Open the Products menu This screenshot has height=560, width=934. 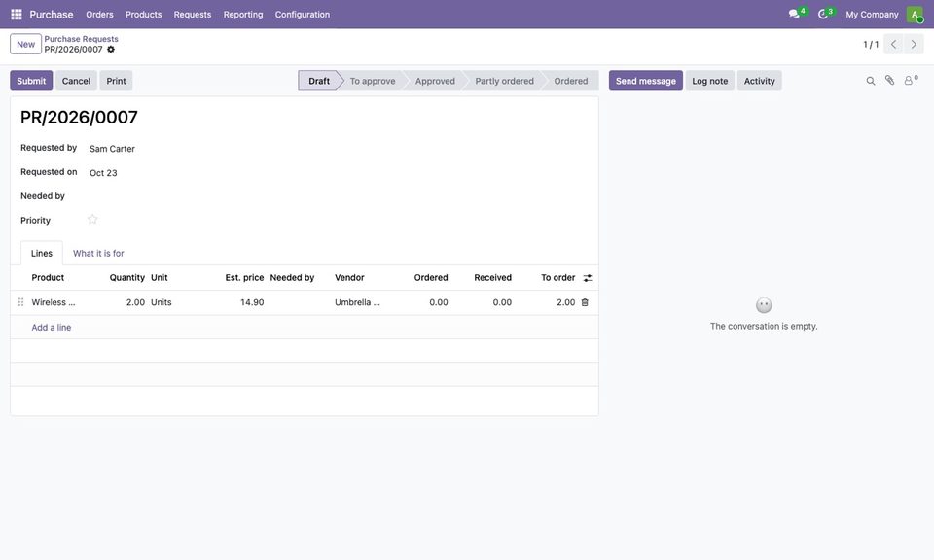click(144, 15)
